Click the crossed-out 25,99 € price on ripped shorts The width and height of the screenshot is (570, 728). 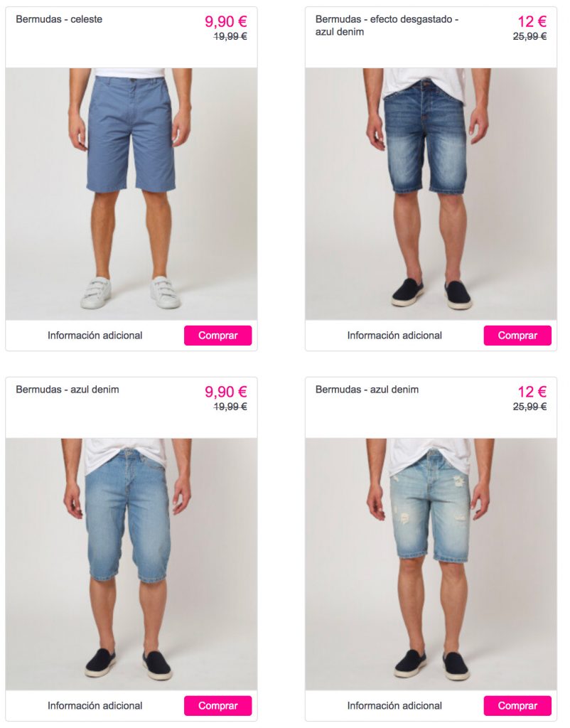pos(529,407)
